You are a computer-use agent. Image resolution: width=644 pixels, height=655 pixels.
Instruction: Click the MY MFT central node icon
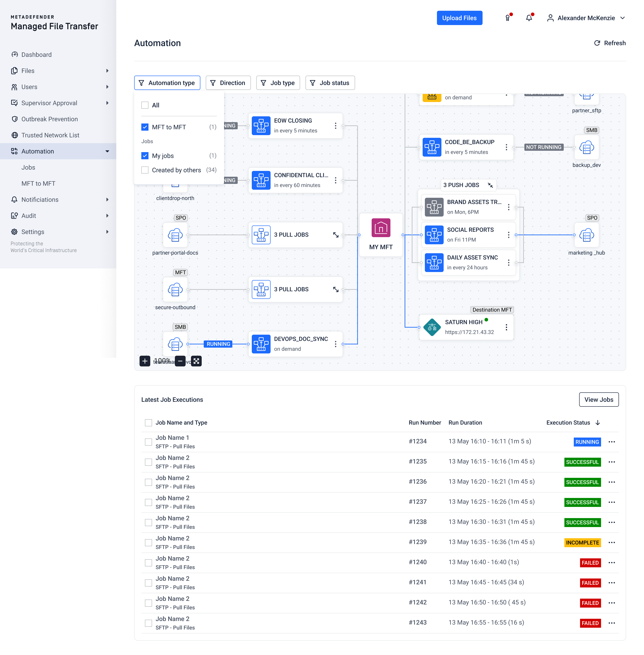pyautogui.click(x=381, y=228)
